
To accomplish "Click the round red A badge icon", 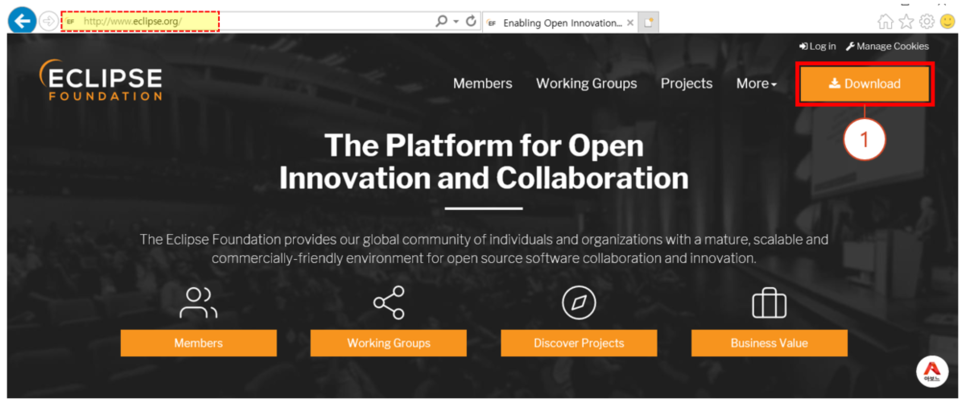I will pyautogui.click(x=932, y=372).
